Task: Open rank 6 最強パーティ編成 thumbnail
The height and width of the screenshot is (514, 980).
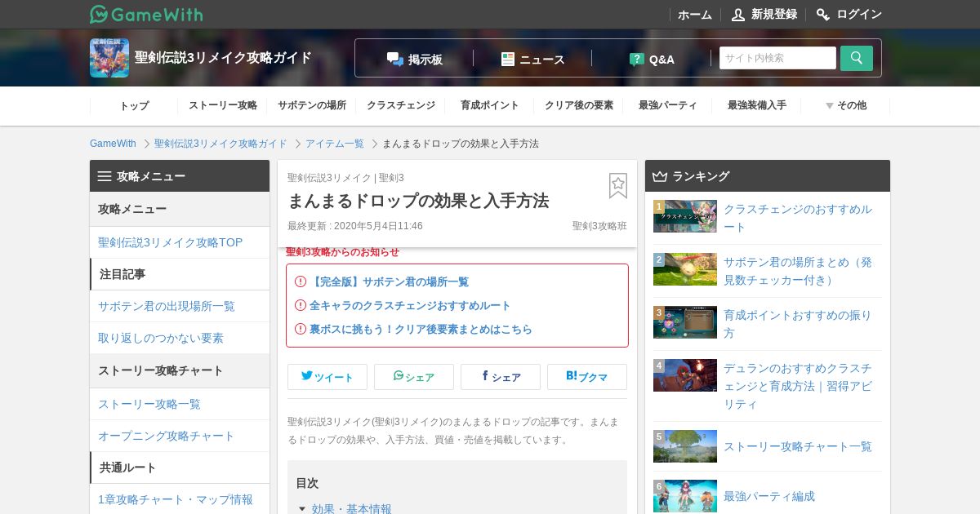Action: click(685, 496)
